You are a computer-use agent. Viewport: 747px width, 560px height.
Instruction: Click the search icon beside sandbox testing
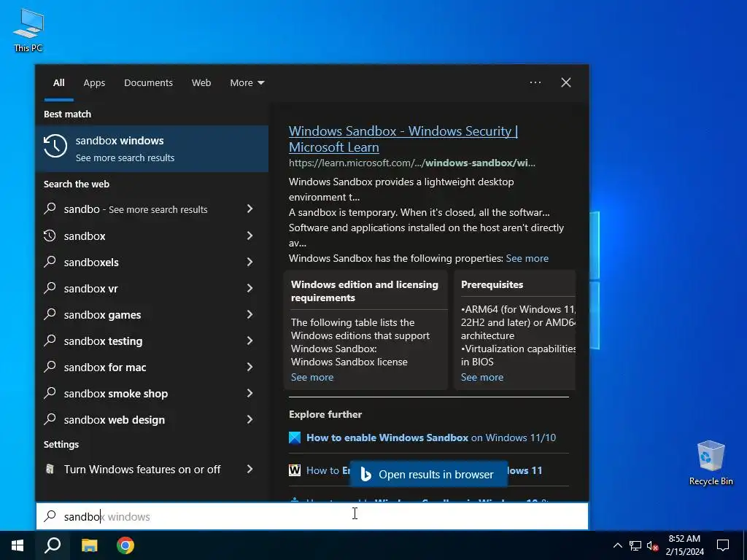[x=50, y=340]
